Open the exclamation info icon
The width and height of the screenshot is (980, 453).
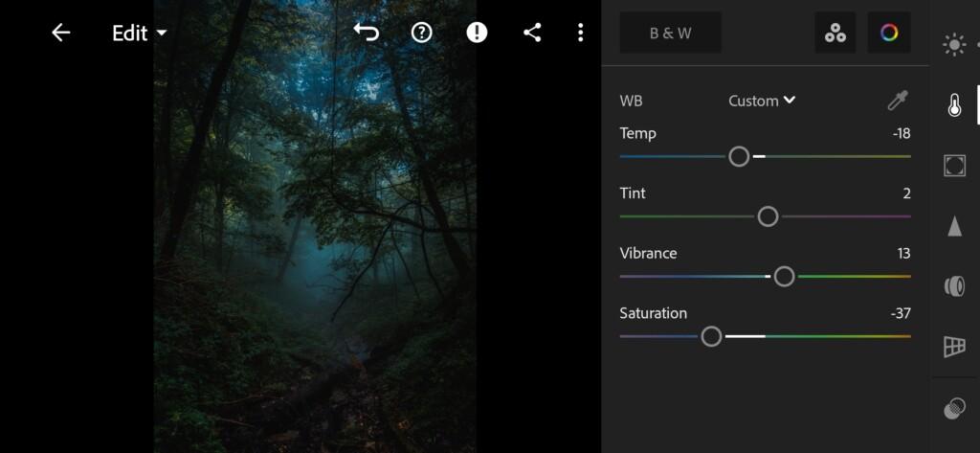(477, 33)
